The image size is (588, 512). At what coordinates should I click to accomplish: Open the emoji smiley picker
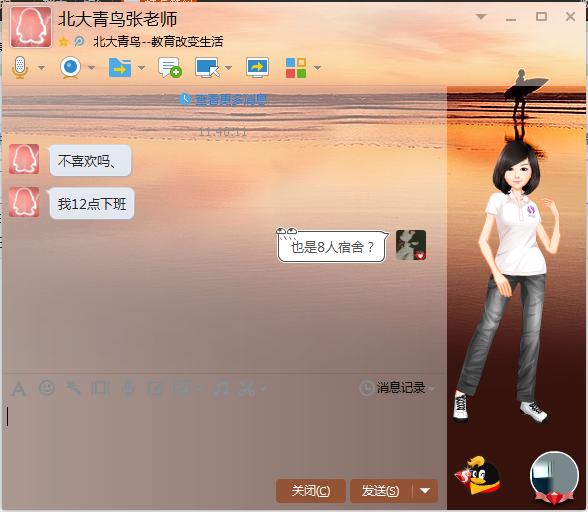(x=47, y=388)
